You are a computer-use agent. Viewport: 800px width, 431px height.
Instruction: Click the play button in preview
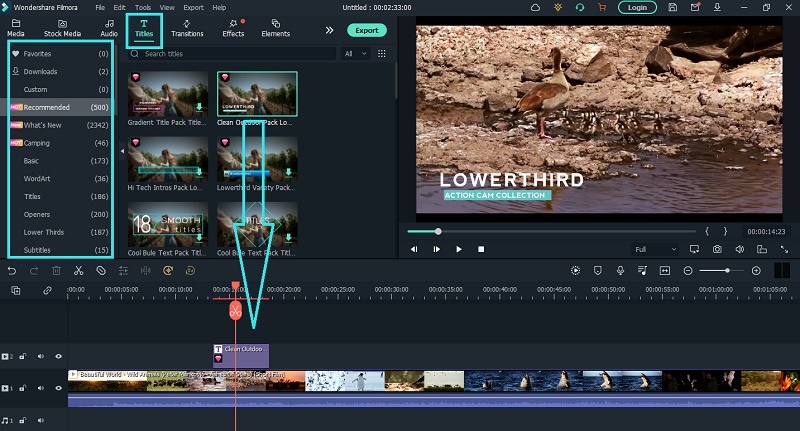[x=459, y=249]
